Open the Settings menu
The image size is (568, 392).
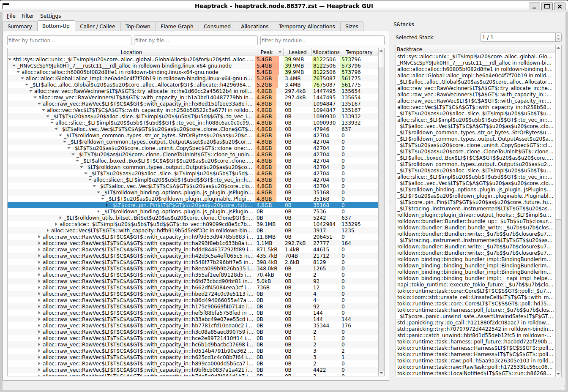(50, 16)
